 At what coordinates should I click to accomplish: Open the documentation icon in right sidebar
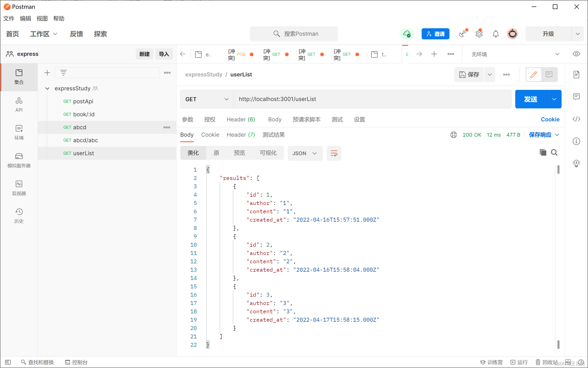(x=576, y=75)
